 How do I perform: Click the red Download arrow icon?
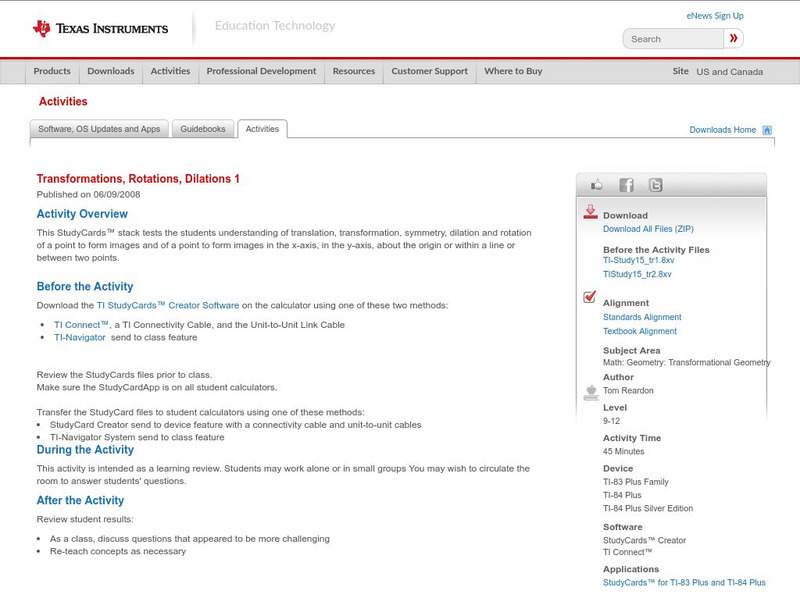(x=590, y=212)
